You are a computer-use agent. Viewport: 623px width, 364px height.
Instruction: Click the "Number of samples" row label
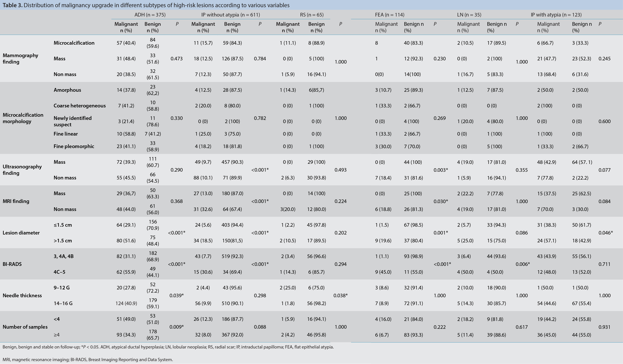pyautogui.click(x=25, y=327)
